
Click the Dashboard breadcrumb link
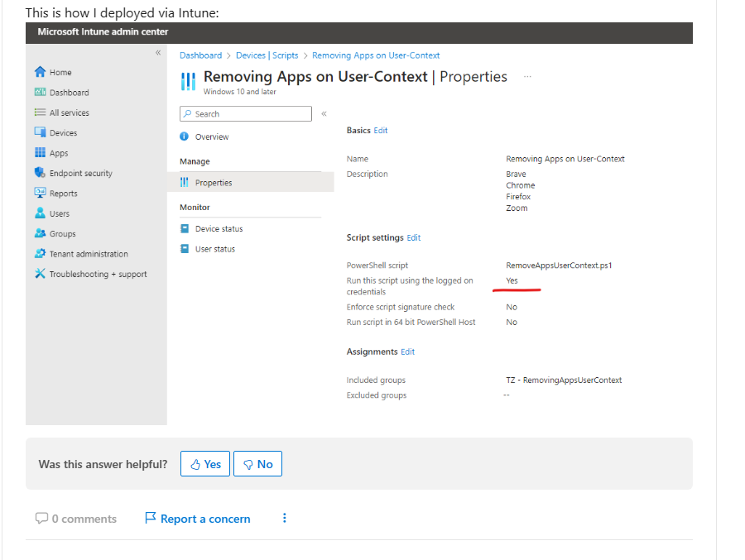tap(200, 55)
